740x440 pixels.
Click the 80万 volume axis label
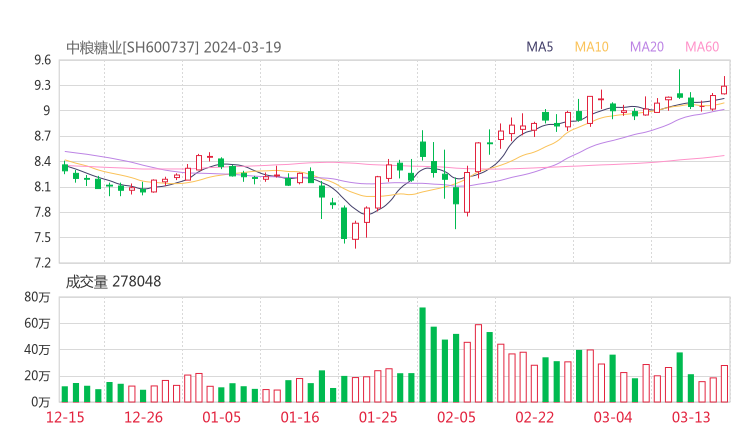[x=37, y=297]
